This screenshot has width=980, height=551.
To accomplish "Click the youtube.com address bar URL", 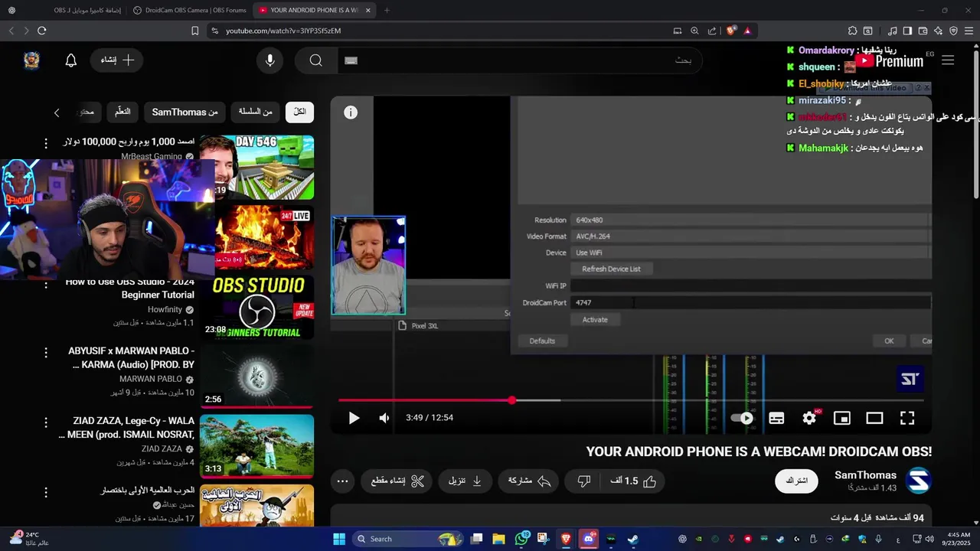I will [283, 31].
